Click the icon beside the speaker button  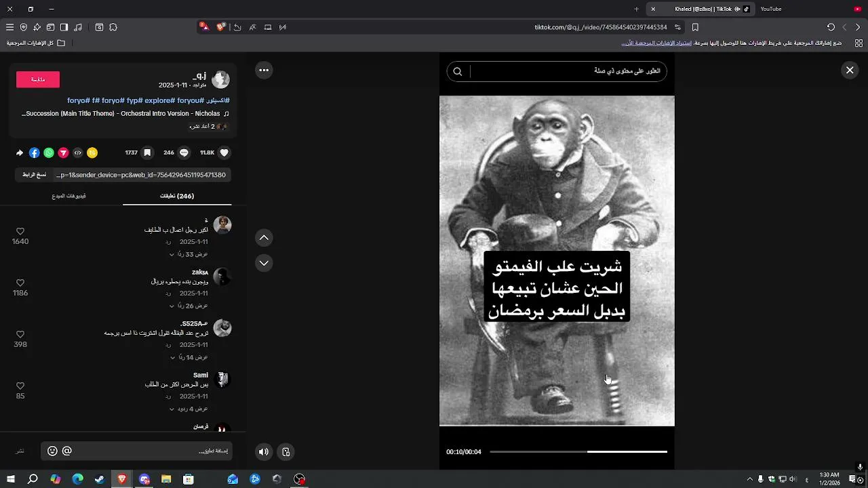click(x=286, y=452)
